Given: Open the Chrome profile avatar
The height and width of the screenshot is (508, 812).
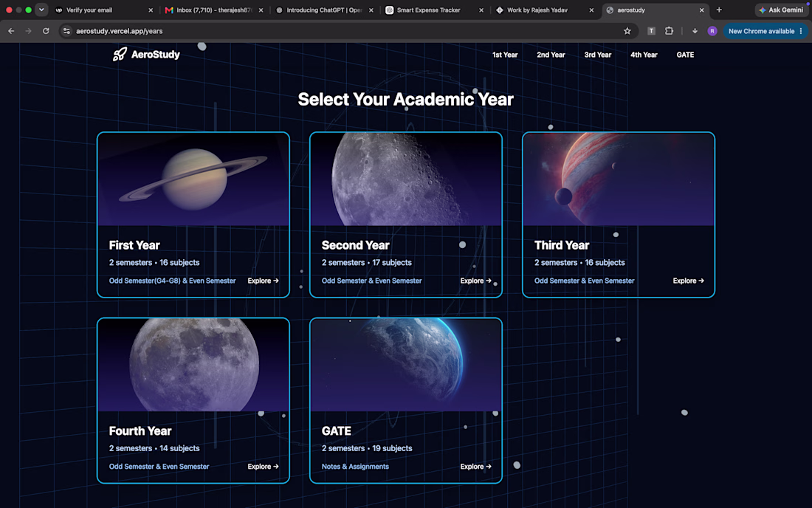Looking at the screenshot, I should pos(712,31).
